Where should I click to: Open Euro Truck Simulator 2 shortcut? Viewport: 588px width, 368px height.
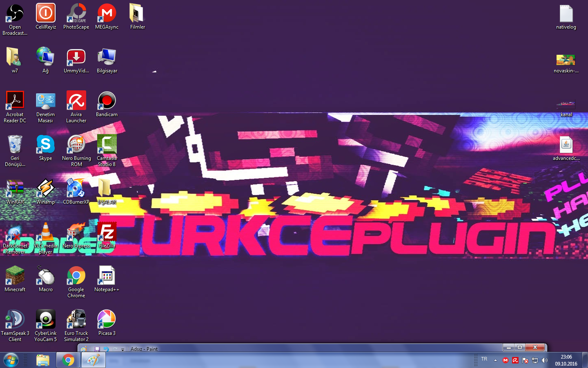76,325
